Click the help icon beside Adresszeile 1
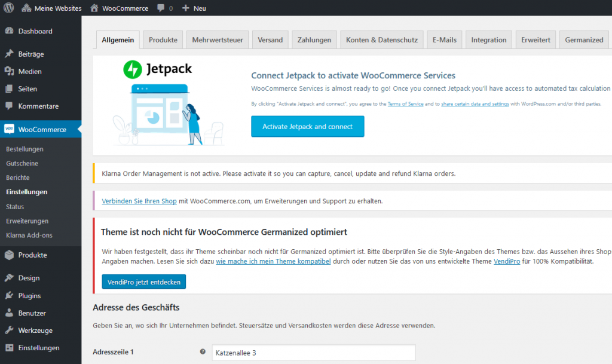 click(x=203, y=351)
